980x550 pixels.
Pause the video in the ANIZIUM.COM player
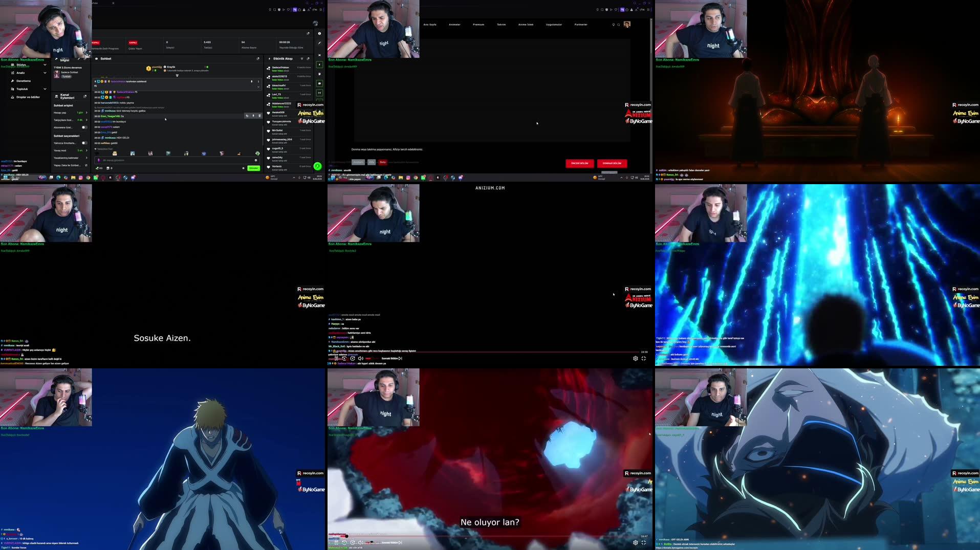336,358
